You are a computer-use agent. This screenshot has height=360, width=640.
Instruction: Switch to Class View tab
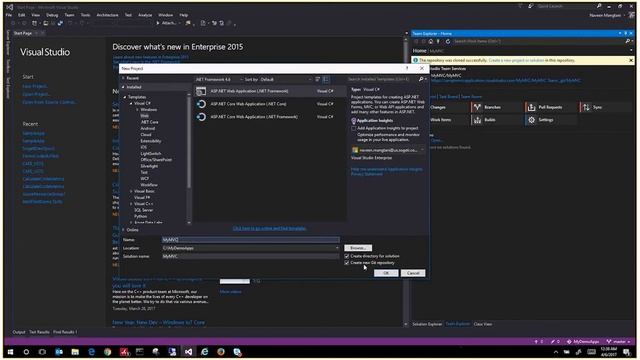483,324
